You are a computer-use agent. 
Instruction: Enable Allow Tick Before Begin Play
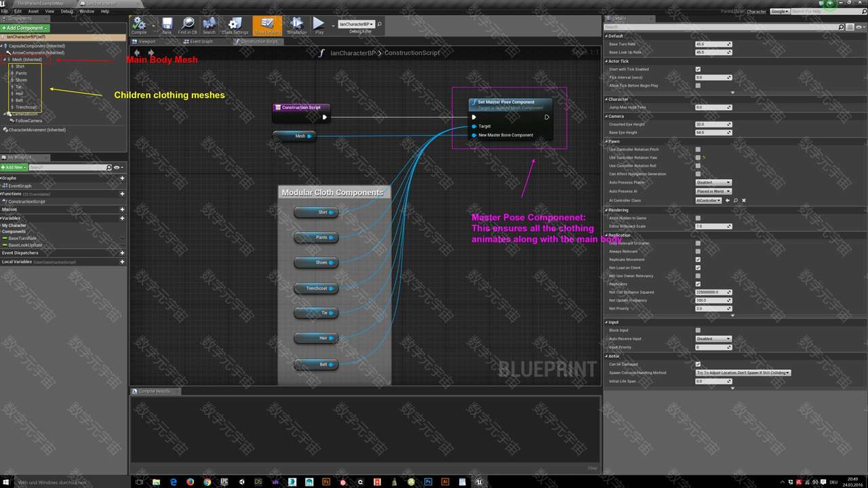tap(698, 85)
